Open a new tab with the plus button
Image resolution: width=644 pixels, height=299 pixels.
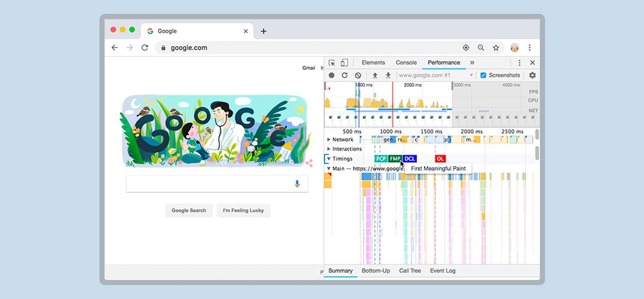263,31
